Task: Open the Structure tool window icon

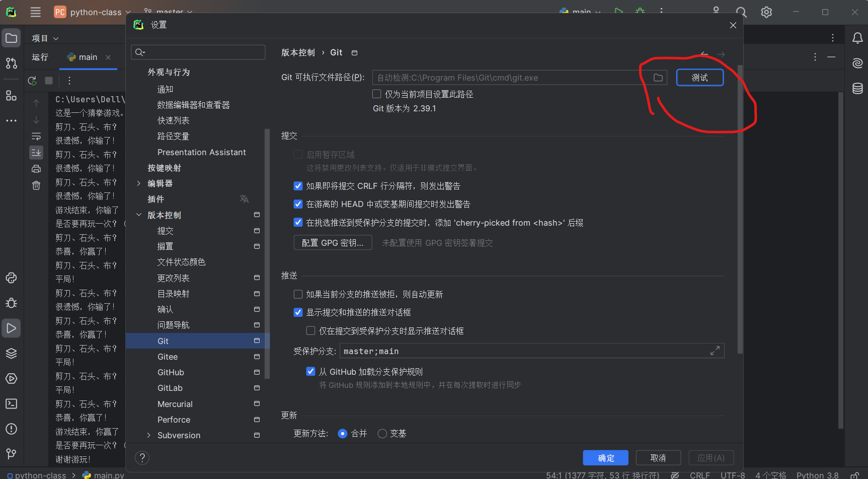Action: click(11, 96)
